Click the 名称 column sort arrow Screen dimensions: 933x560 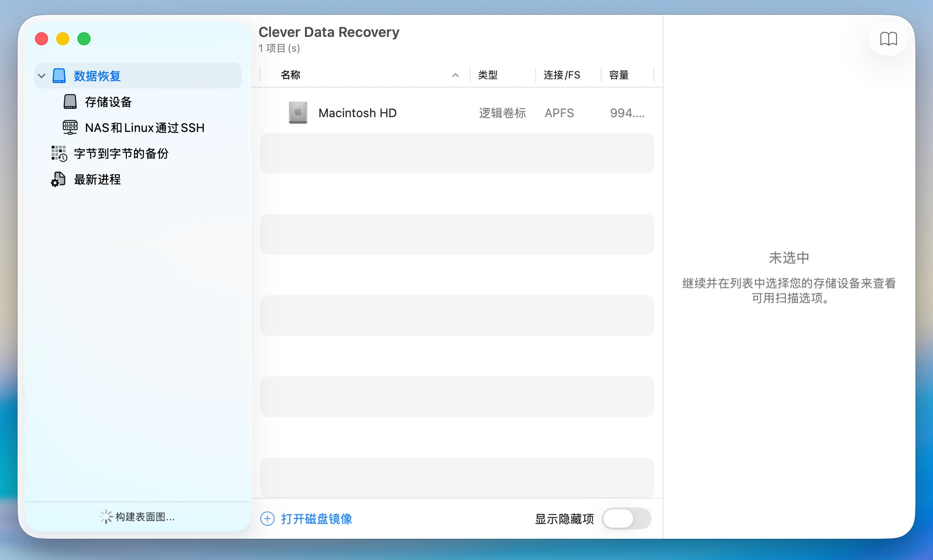455,75
